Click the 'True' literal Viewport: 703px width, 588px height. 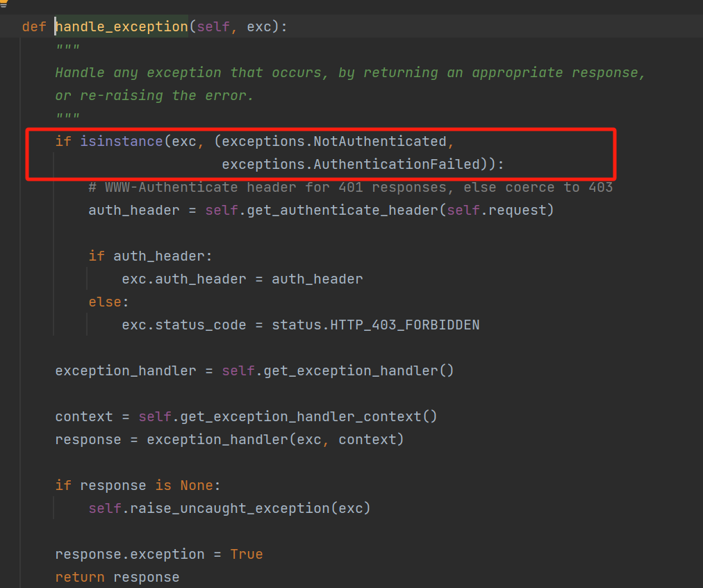coord(246,555)
